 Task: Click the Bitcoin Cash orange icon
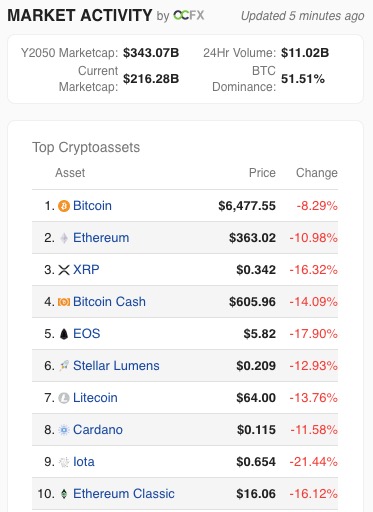(x=64, y=302)
